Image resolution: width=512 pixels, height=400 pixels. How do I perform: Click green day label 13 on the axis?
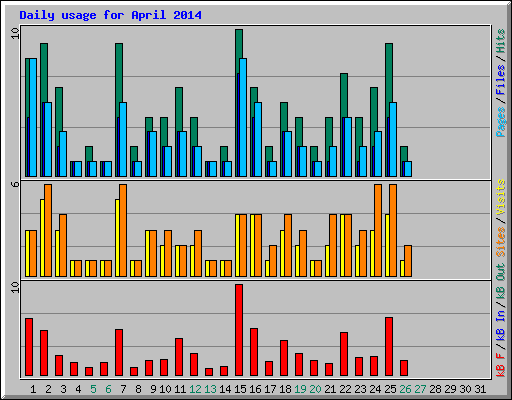click(210, 389)
